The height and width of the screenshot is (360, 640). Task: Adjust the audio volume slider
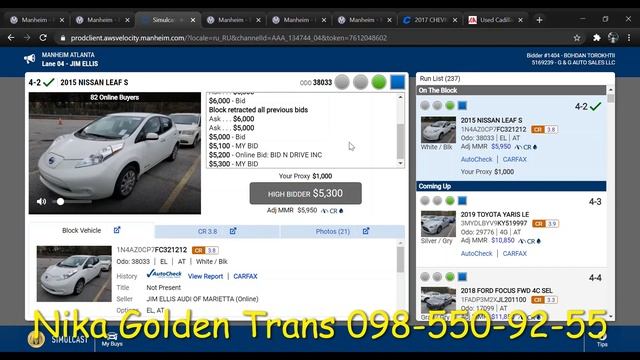click(72, 202)
